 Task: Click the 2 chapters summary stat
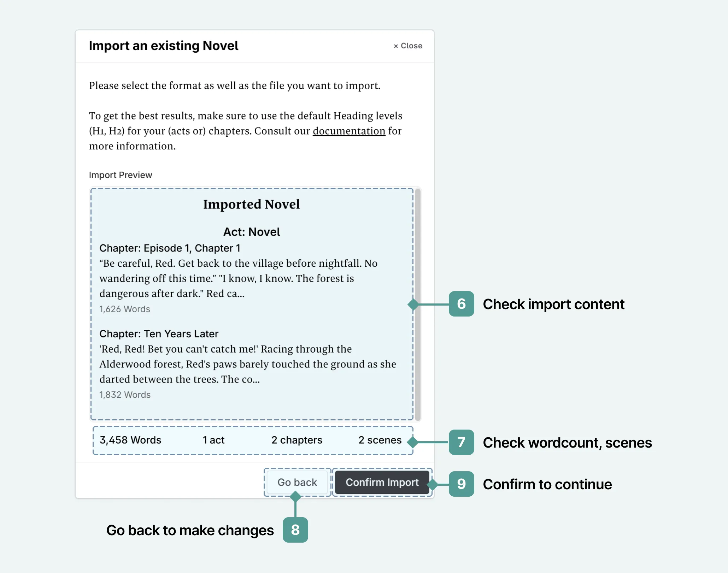point(297,440)
